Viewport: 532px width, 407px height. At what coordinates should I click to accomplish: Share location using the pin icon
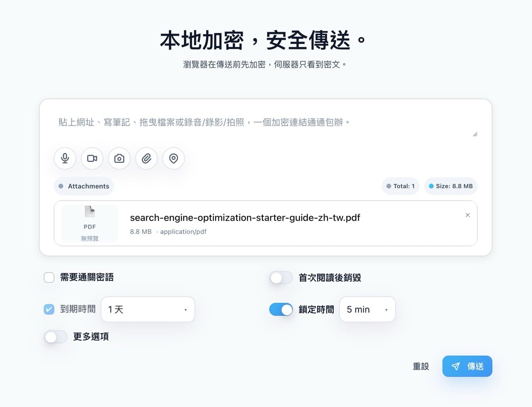coord(173,158)
